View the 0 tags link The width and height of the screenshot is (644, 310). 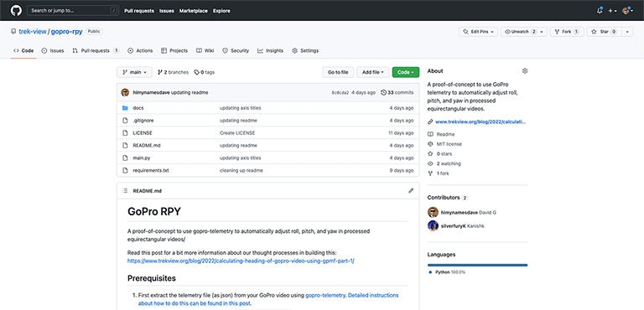205,72
